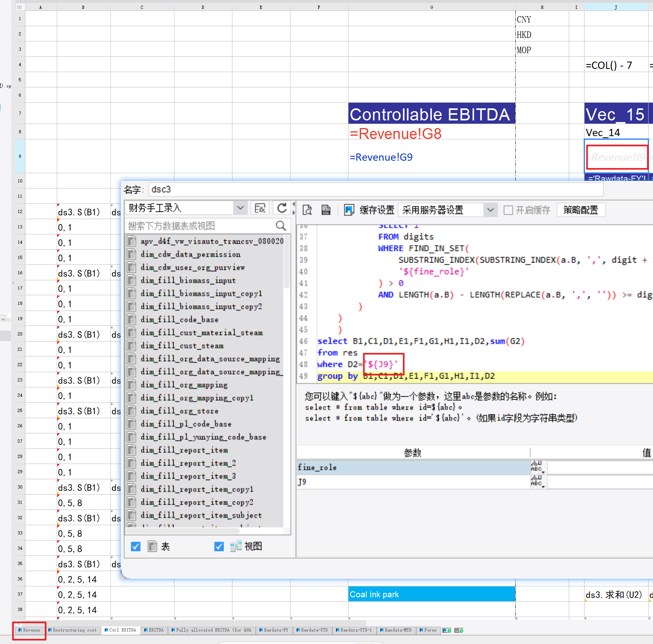Click table icon of dim_fill_pl_code_base
The height and width of the screenshot is (644, 653).
(x=131, y=424)
